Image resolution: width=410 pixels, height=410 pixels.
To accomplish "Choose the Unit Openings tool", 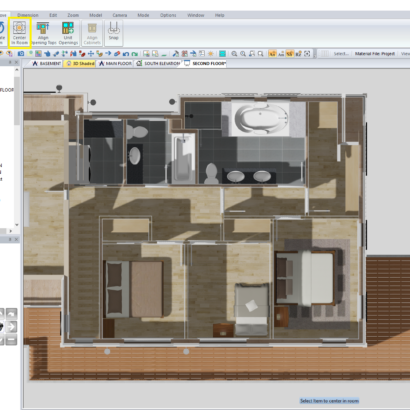I will pos(68,33).
